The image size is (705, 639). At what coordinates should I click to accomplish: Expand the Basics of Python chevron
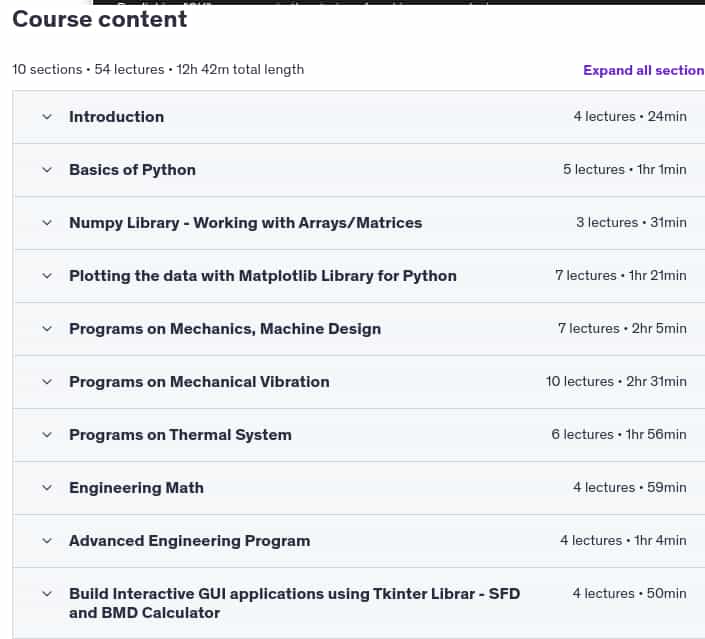[47, 170]
